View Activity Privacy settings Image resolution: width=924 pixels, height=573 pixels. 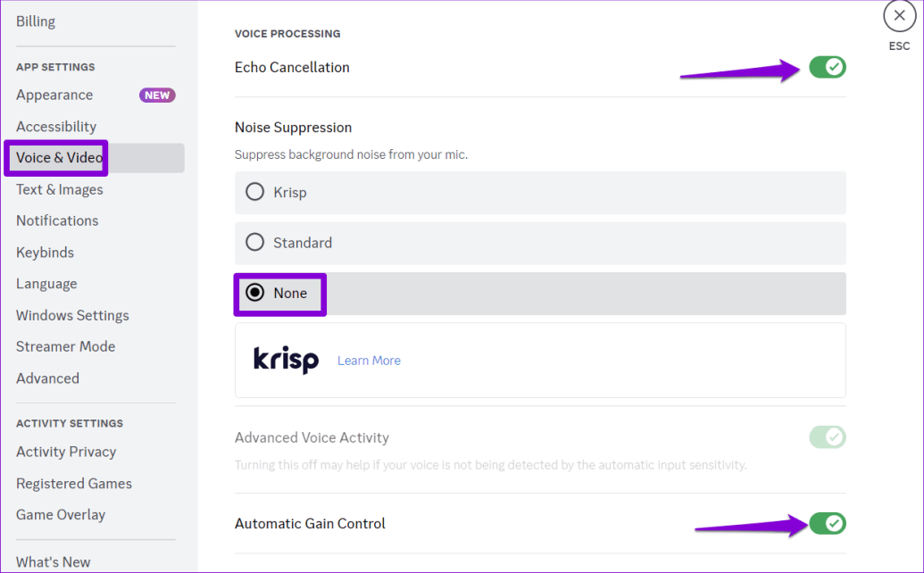point(66,452)
